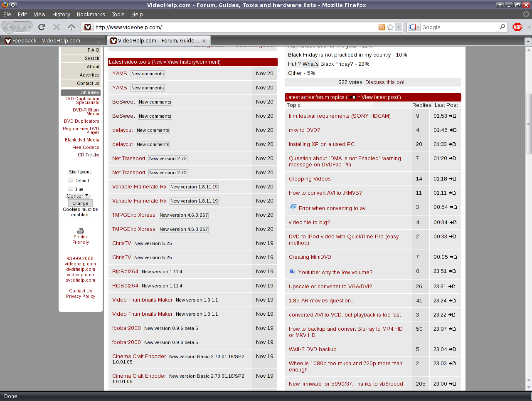
Task: Open RipBot264 first tool link
Action: point(125,272)
